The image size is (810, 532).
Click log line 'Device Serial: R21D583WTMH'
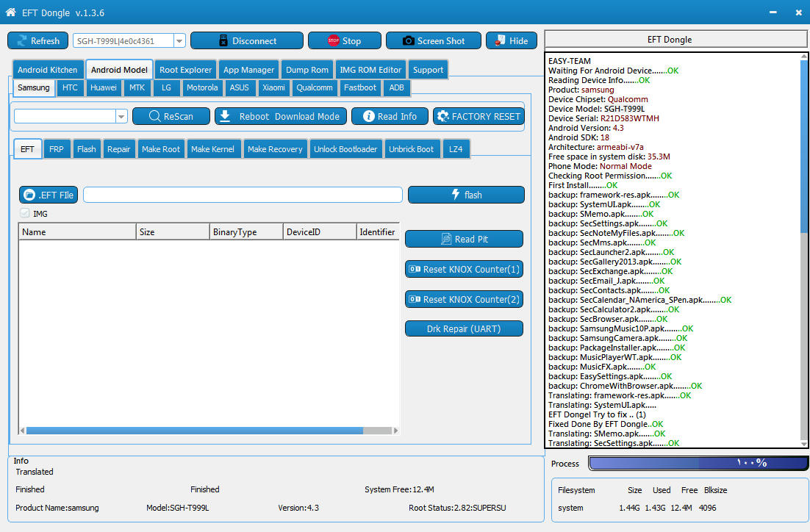pos(603,118)
